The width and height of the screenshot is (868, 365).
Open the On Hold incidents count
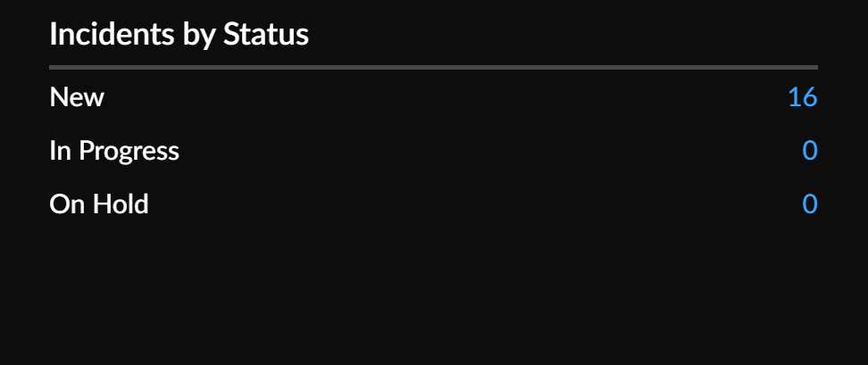click(x=809, y=204)
